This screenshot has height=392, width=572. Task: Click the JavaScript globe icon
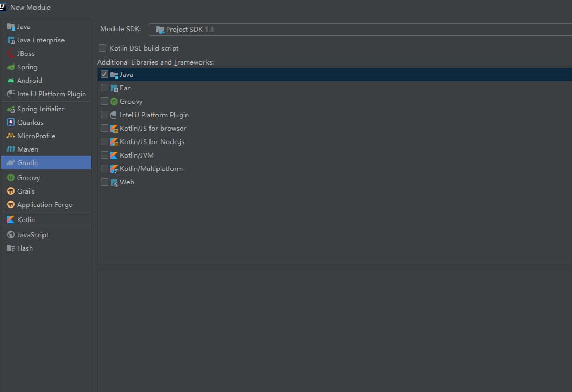tap(11, 234)
